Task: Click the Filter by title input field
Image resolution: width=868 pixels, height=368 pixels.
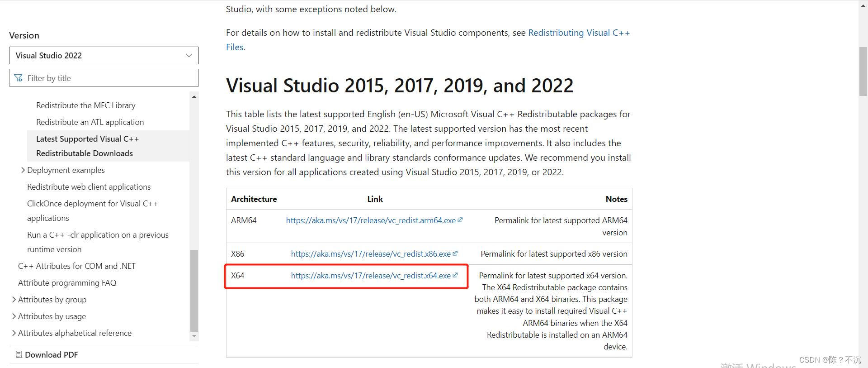Action: [104, 78]
